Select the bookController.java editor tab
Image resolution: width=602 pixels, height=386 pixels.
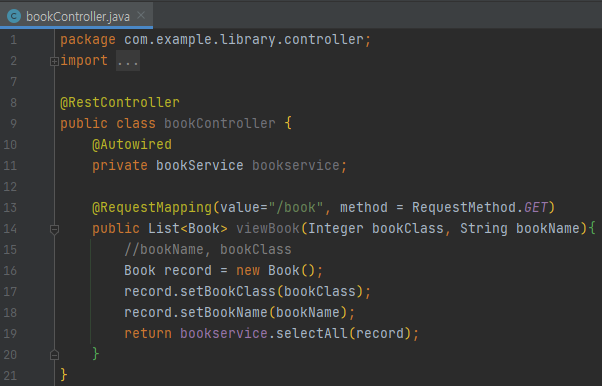76,15
